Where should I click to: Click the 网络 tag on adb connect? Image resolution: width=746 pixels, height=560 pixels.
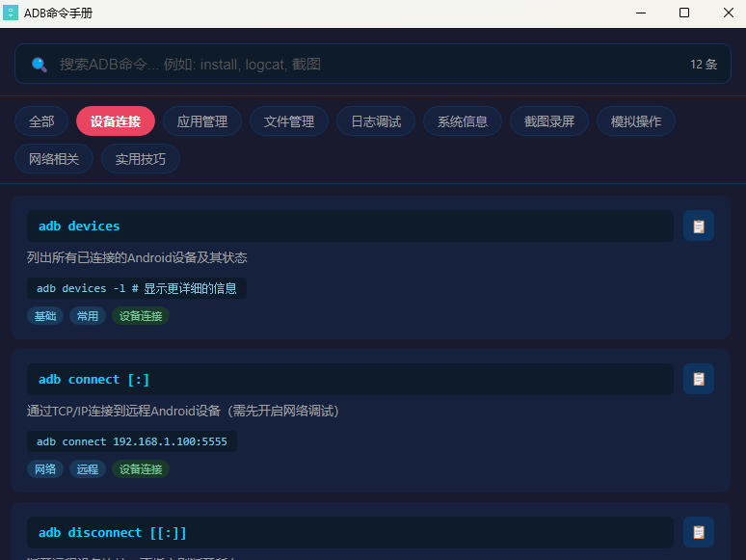tap(45, 469)
